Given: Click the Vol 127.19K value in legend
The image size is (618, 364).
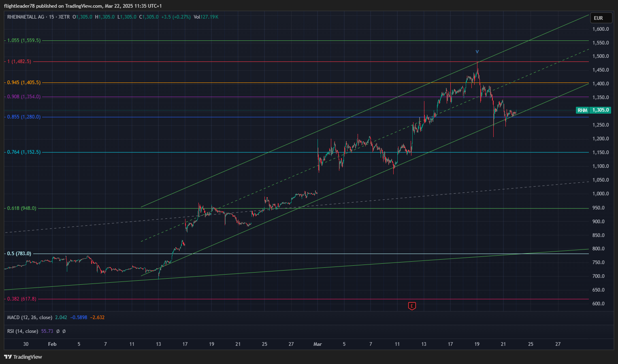Looking at the screenshot, I should tap(206, 17).
